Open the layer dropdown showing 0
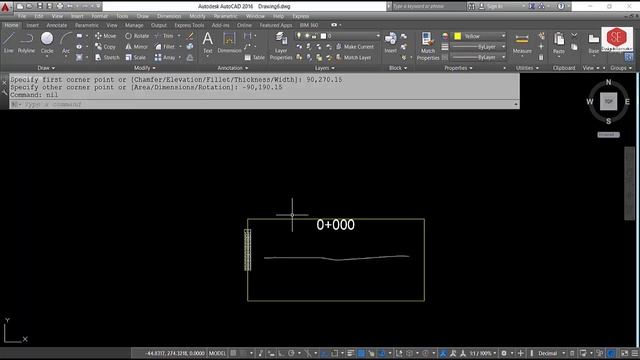Screen dimensions: 640x360 click(350, 36)
